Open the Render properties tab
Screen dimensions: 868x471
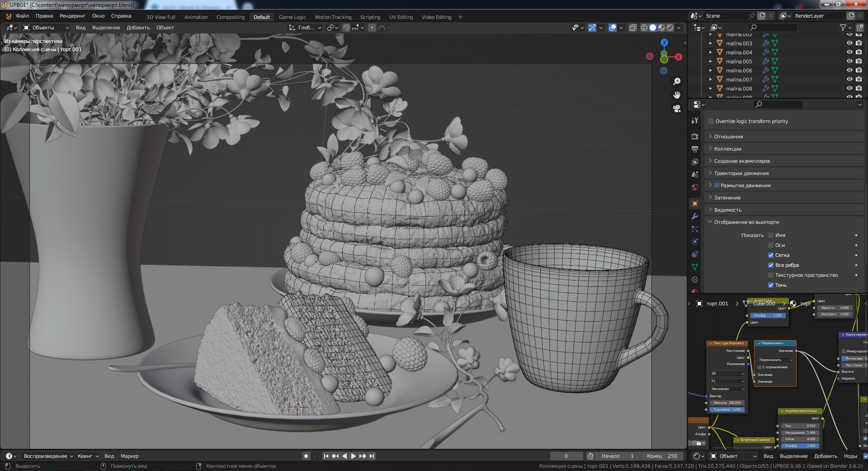(x=695, y=137)
